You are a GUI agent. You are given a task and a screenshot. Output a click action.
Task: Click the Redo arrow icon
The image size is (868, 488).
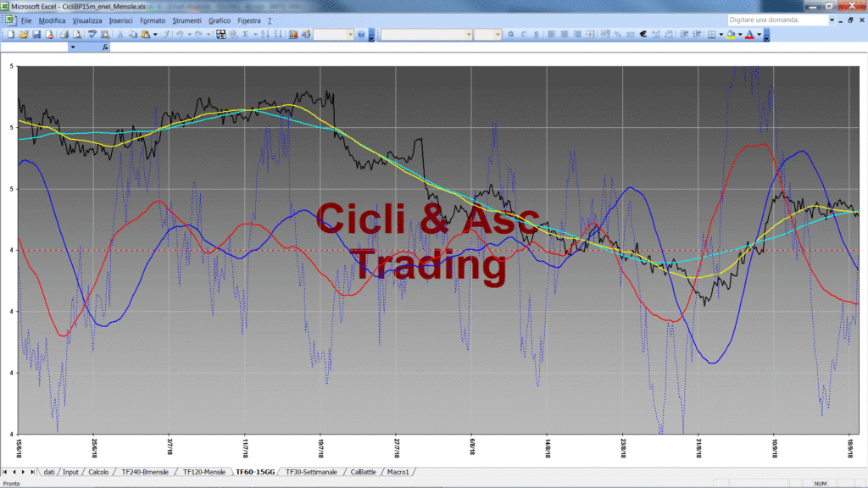tap(198, 34)
